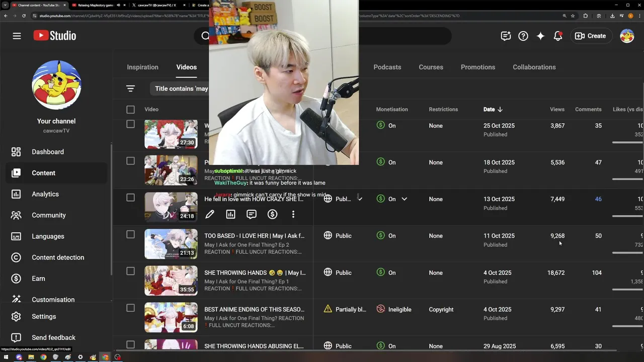
Task: Tick checkbox for 'BEST ANIME ENDING' video
Action: pyautogui.click(x=130, y=308)
